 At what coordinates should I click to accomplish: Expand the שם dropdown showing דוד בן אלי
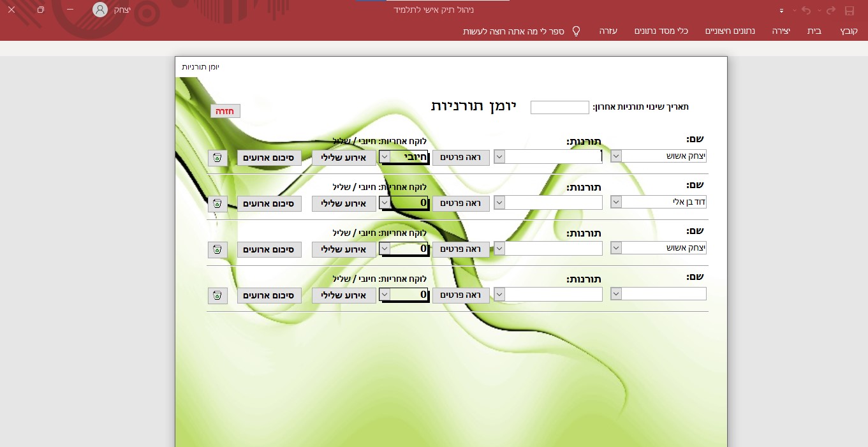click(615, 202)
